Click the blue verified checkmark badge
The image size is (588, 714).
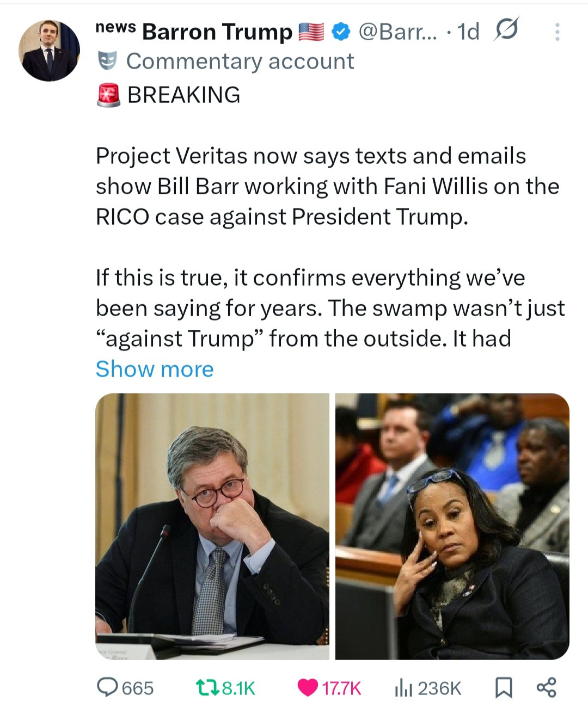pyautogui.click(x=340, y=32)
